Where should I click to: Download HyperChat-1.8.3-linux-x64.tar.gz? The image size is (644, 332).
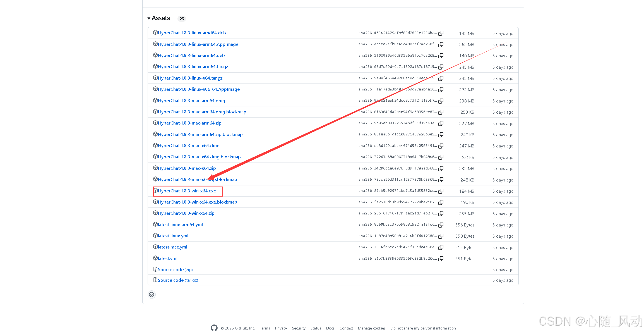(190, 78)
